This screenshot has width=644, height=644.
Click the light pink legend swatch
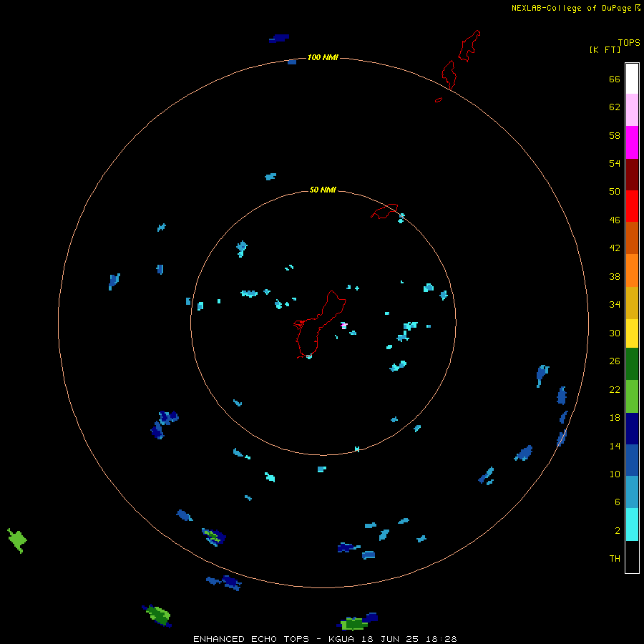(632, 110)
